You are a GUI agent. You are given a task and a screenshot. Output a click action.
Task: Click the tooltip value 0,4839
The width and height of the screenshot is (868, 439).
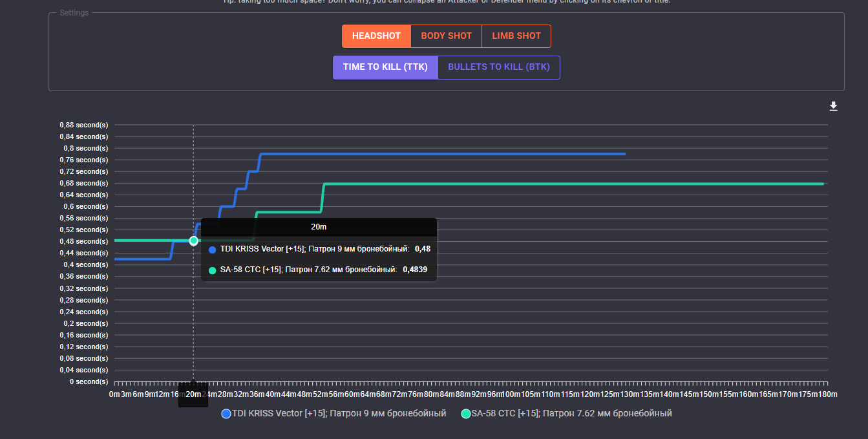(x=415, y=270)
